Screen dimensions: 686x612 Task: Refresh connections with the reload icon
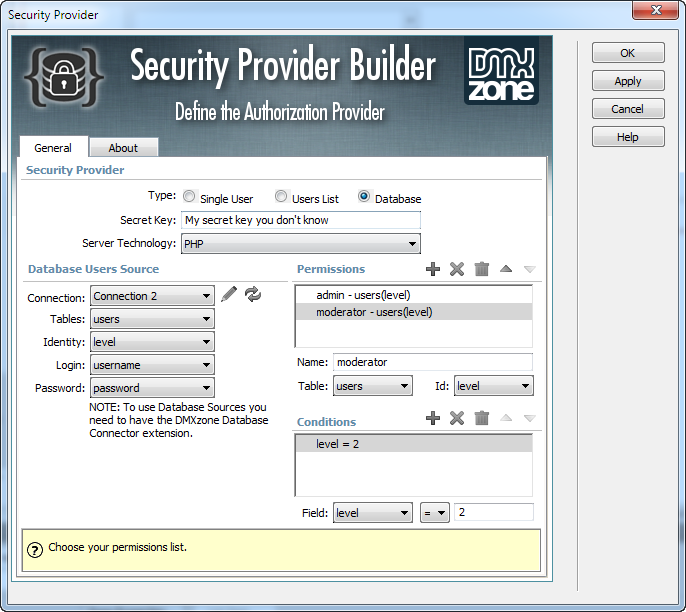click(253, 294)
